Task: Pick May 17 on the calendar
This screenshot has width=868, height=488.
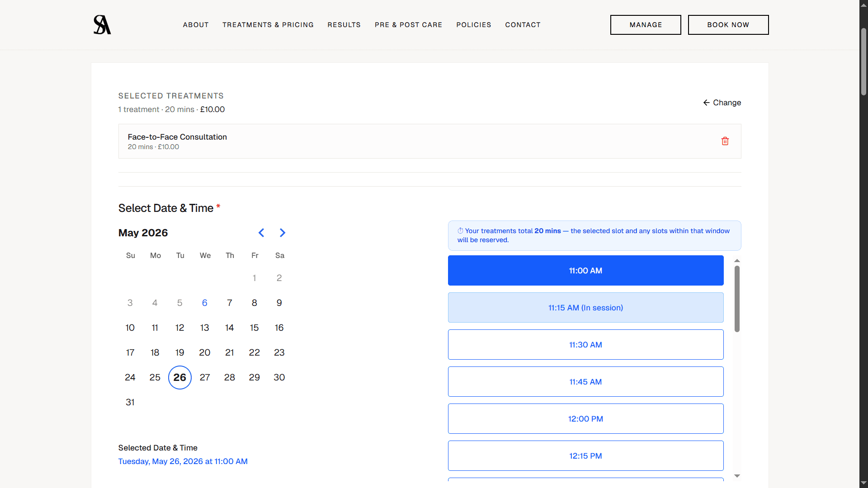Action: [130, 352]
